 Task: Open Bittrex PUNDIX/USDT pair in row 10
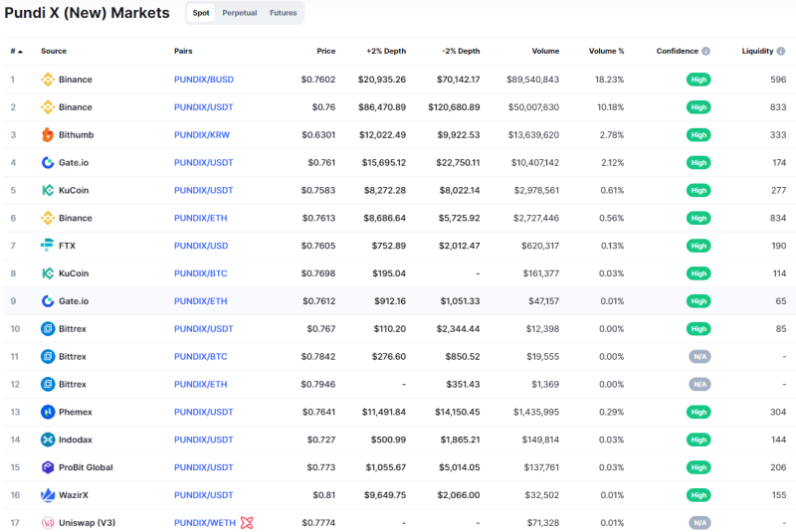tap(204, 328)
